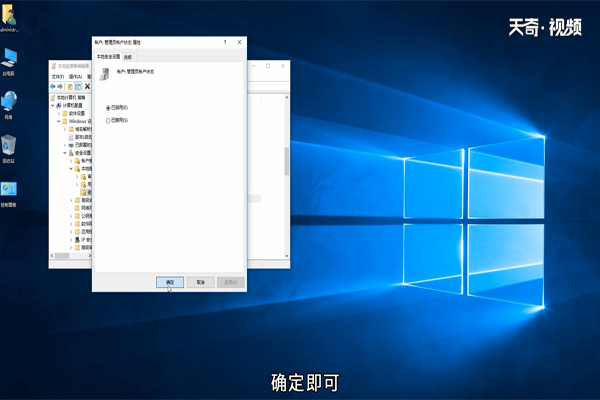Select the 软件限制策略 tree row

(83, 224)
